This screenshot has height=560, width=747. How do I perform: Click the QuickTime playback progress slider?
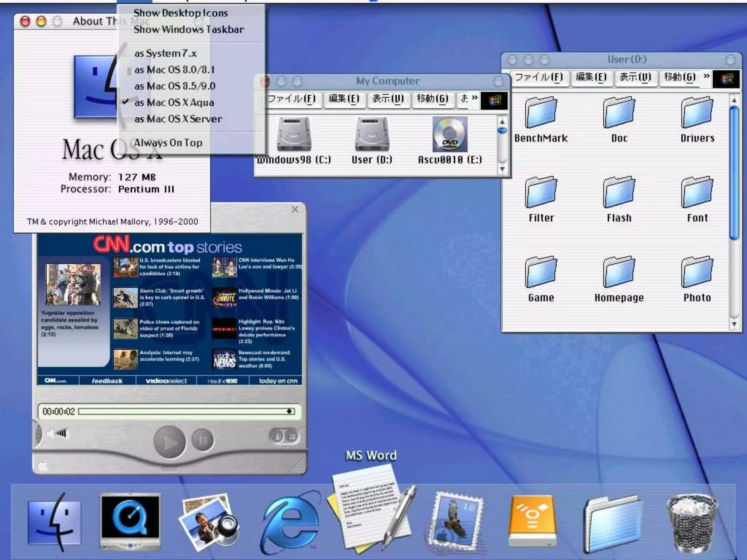tap(186, 412)
